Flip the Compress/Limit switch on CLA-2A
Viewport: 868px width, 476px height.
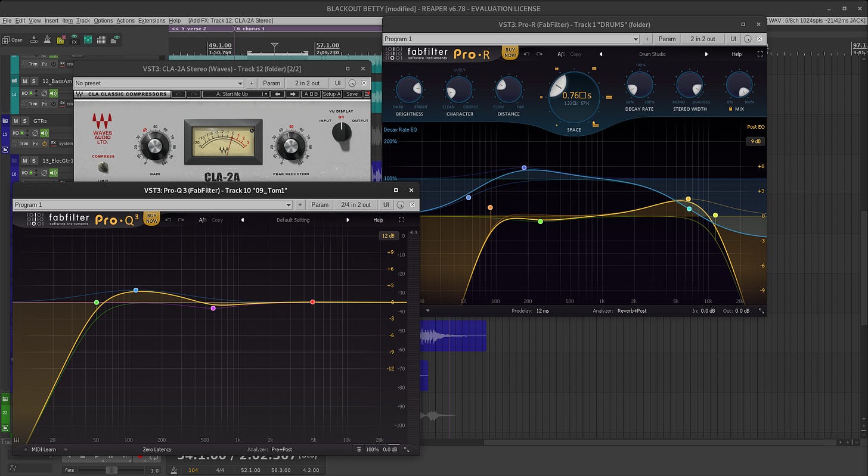click(103, 167)
